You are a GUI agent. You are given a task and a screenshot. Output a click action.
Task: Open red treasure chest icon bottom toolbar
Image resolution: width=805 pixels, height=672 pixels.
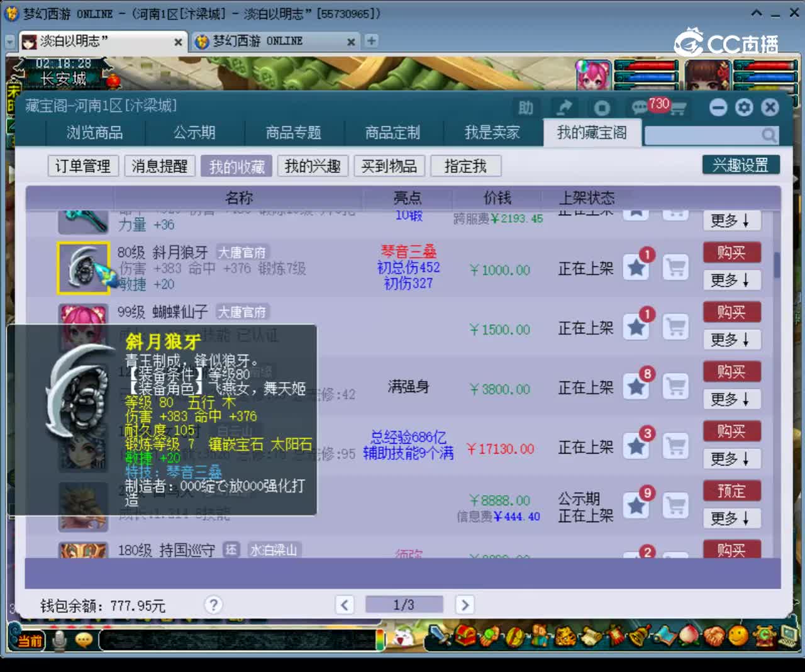(x=465, y=637)
